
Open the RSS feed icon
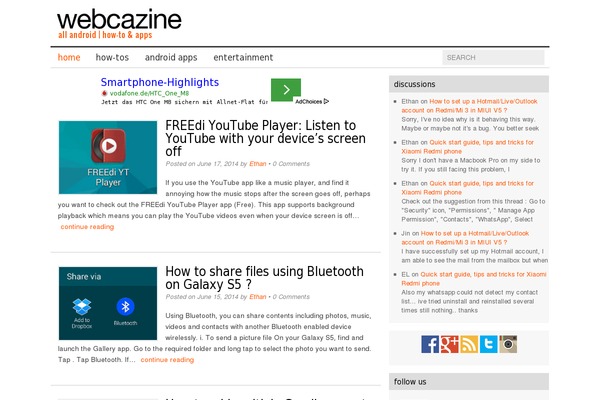coord(469,344)
